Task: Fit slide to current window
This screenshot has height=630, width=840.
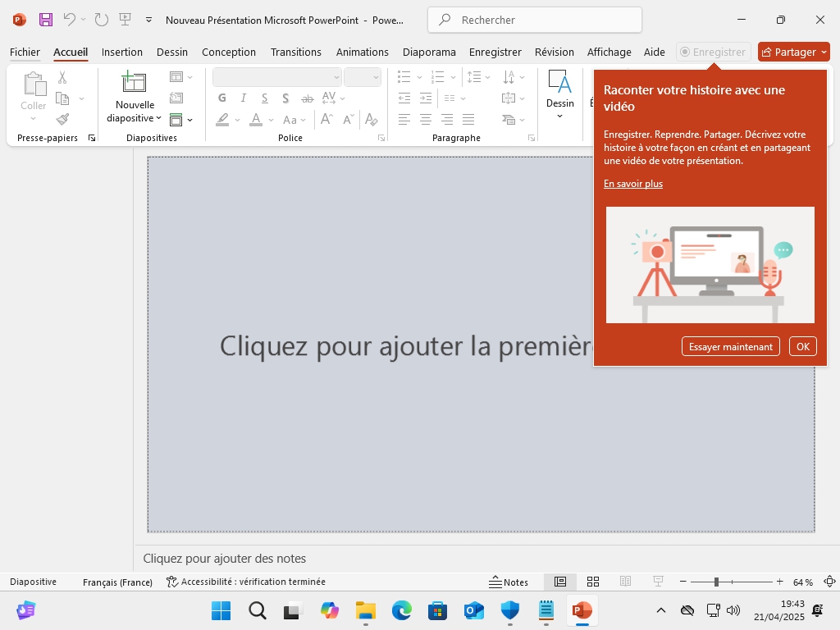Action: pos(829,582)
